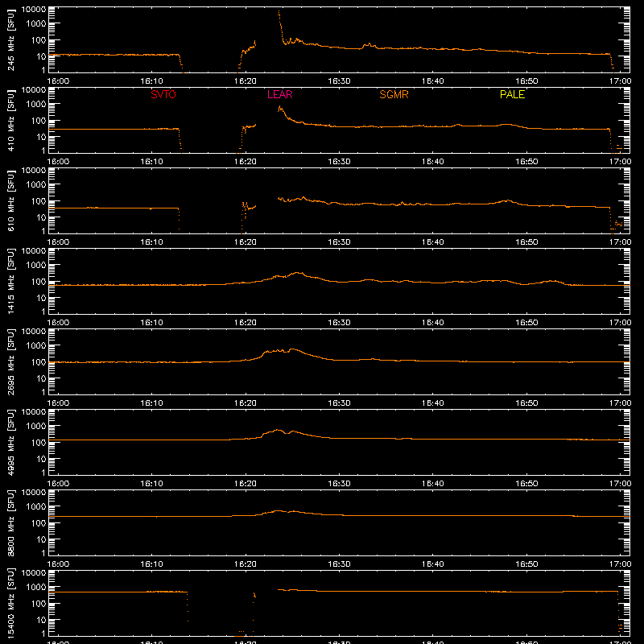This screenshot has width=644, height=644.
Task: Click the 1000 tick label on 2695 MHz axis
Action: click(36, 346)
